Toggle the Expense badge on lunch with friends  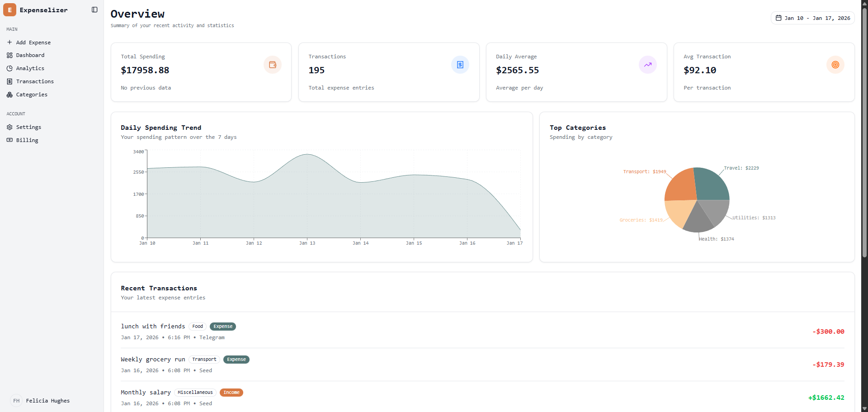click(x=222, y=326)
